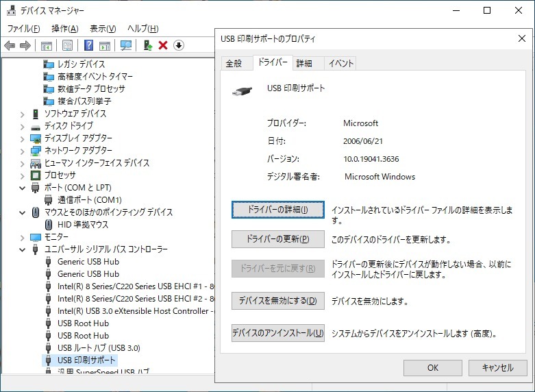Expand the ソフトウェア デバイス node
The height and width of the screenshot is (392, 535).
[22, 114]
